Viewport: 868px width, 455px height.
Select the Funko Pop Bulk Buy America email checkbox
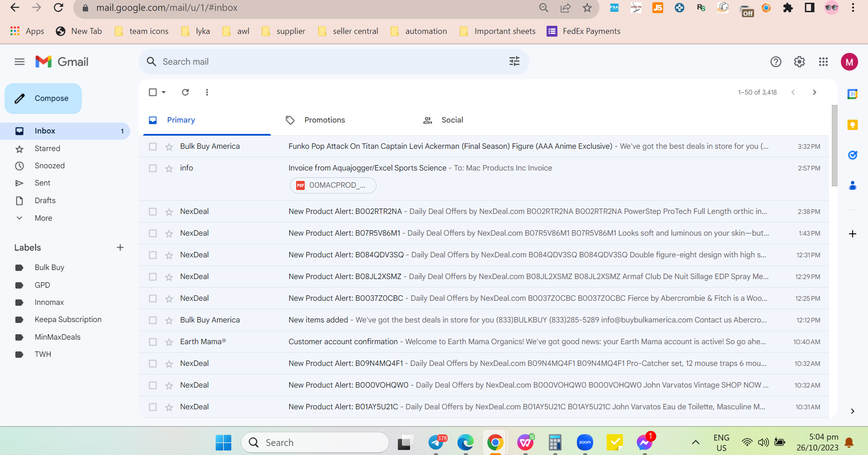[x=153, y=147]
